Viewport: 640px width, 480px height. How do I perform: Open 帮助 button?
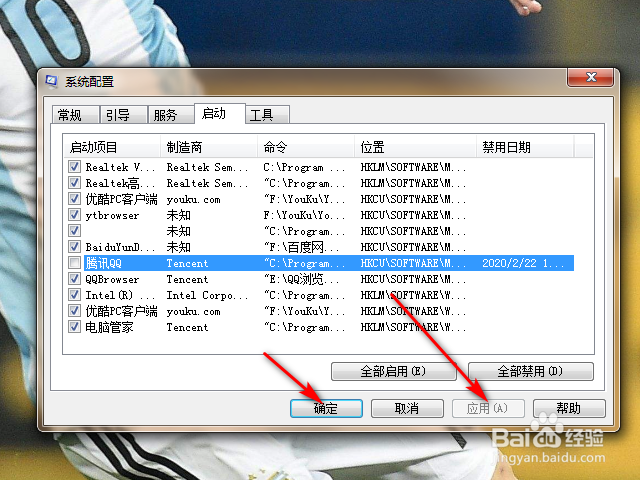click(569, 408)
